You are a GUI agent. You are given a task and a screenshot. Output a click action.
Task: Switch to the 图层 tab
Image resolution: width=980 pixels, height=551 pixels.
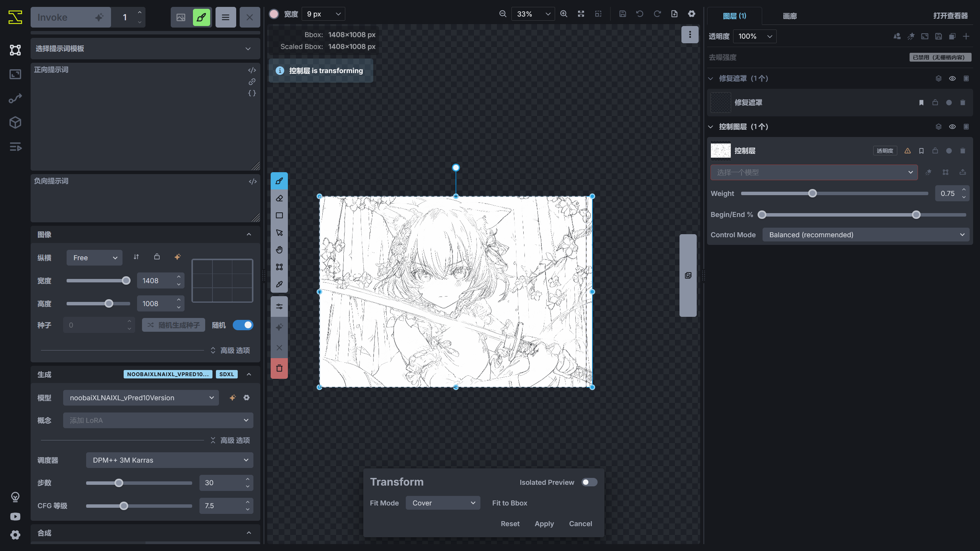pyautogui.click(x=733, y=16)
